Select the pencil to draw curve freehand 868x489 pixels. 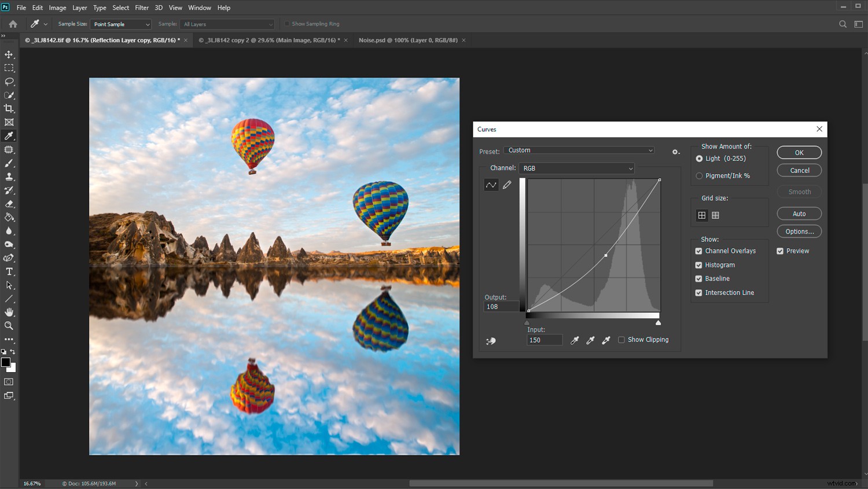coord(507,184)
